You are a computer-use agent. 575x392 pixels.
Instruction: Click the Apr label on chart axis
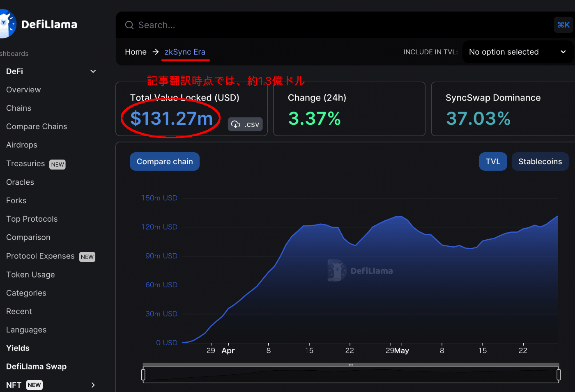pyautogui.click(x=228, y=351)
